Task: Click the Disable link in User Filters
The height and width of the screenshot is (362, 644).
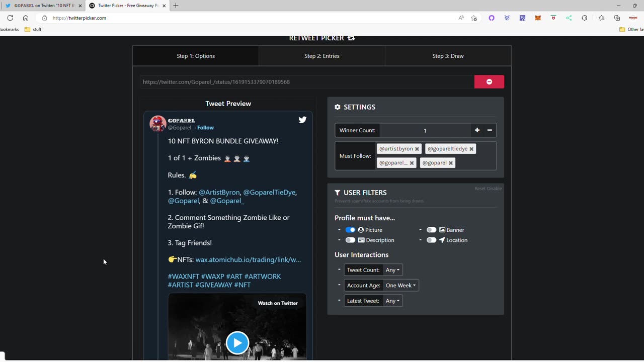Action: pyautogui.click(x=495, y=189)
